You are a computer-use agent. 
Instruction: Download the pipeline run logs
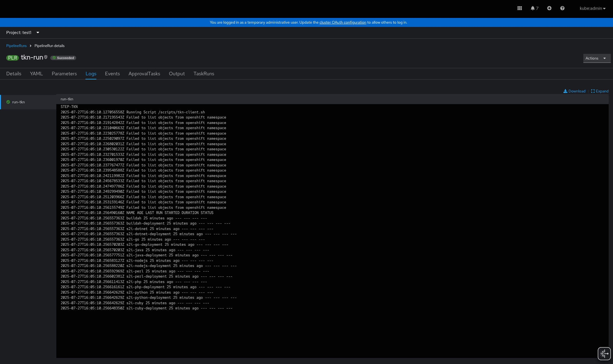(x=574, y=91)
